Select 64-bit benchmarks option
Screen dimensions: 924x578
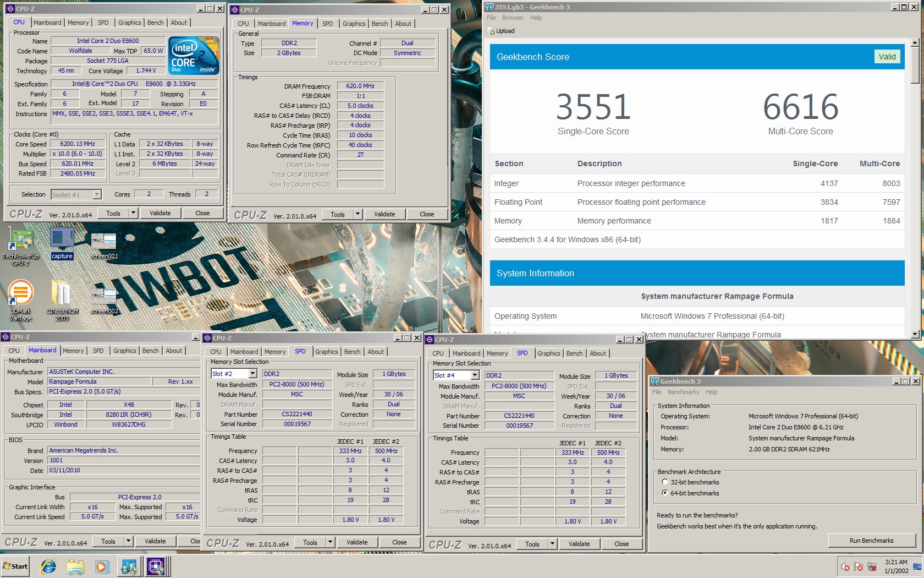(x=664, y=493)
